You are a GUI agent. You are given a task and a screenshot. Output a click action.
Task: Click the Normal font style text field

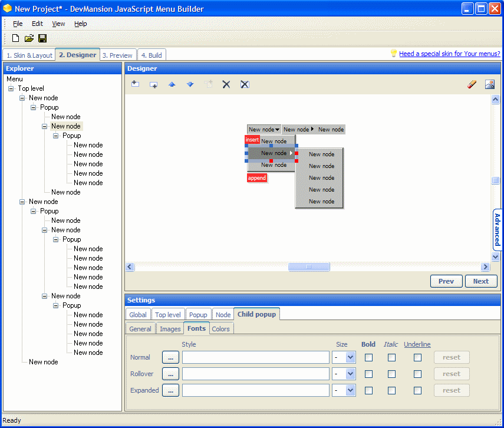(x=256, y=357)
